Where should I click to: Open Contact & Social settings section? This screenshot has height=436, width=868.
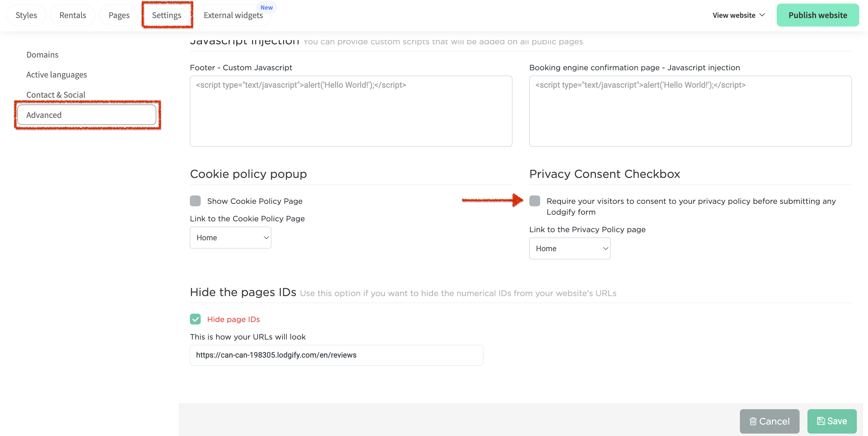(56, 95)
